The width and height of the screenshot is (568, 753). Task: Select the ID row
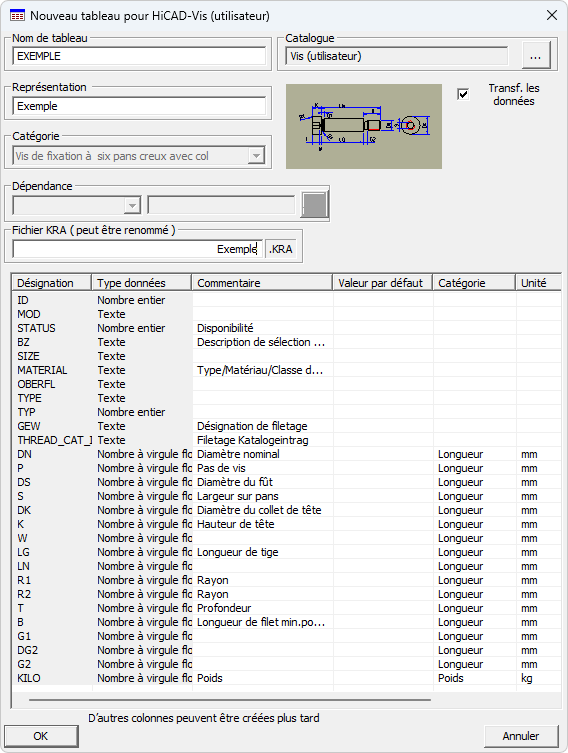pyautogui.click(x=287, y=300)
